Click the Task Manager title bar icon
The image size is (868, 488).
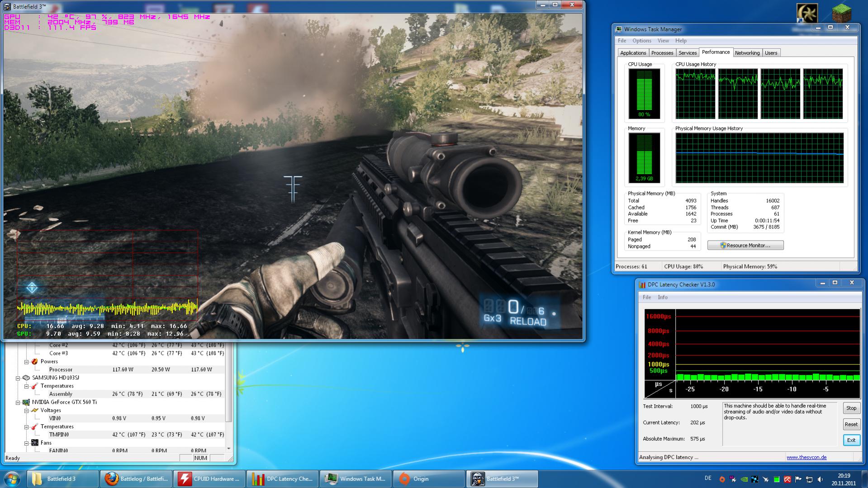tap(619, 29)
